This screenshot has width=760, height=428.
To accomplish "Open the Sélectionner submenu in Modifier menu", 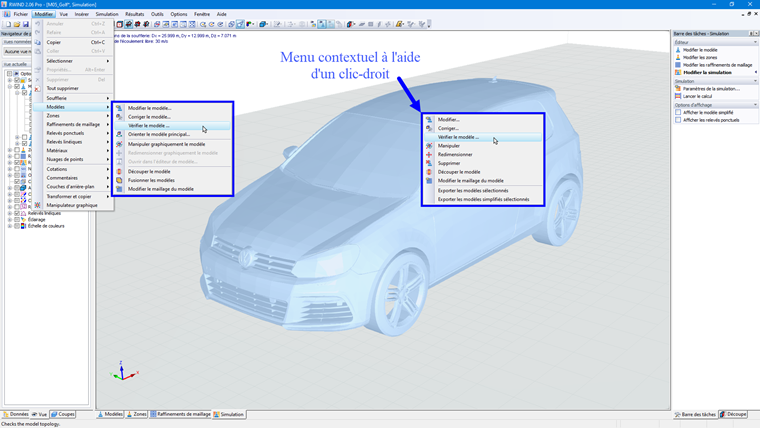I will (73, 61).
